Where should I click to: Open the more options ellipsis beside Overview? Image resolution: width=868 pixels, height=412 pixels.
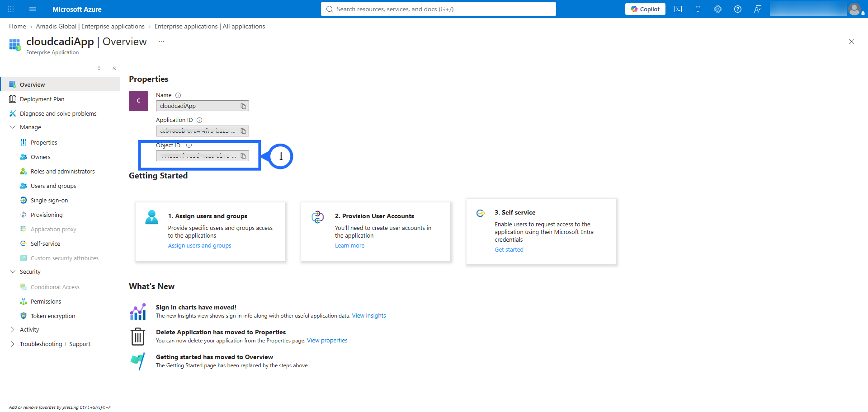pos(161,42)
